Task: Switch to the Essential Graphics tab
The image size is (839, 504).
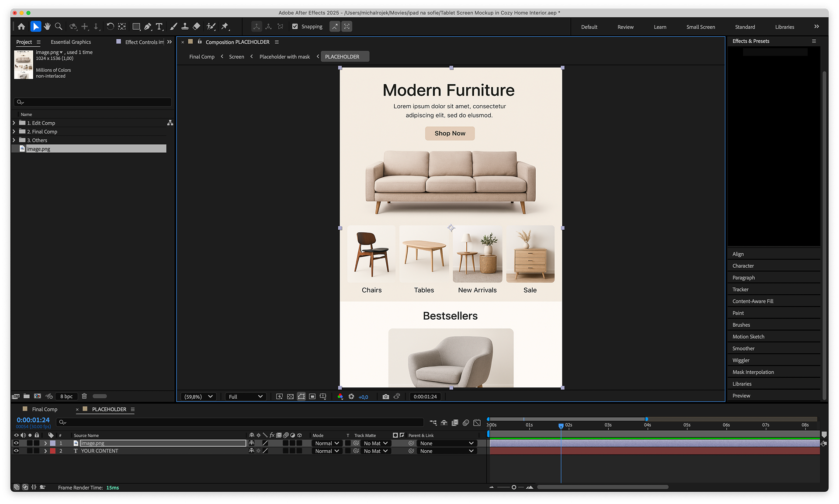Action: [x=71, y=42]
